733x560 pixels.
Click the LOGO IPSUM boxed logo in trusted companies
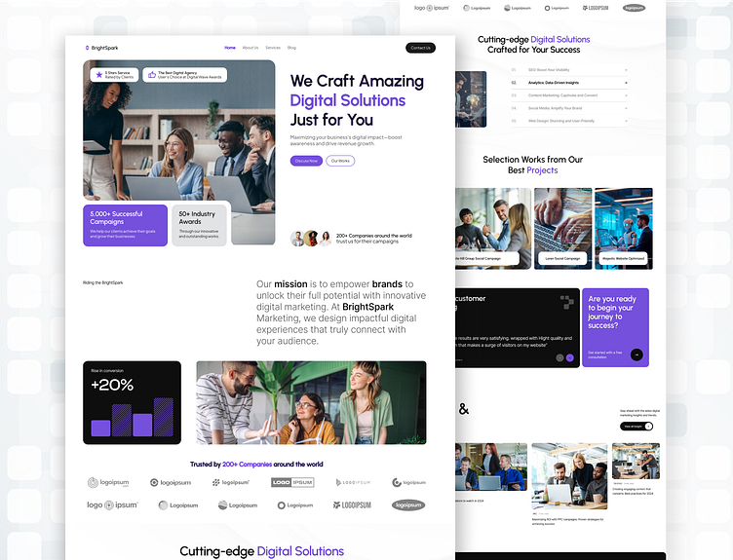292,482
